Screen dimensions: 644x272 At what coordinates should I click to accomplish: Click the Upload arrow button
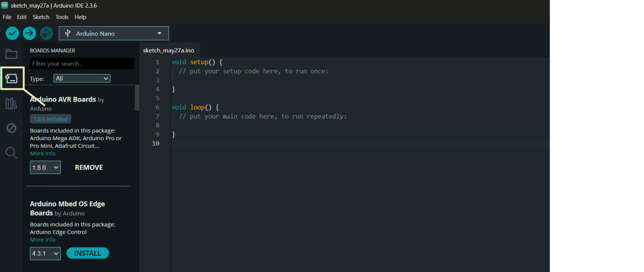pos(29,33)
